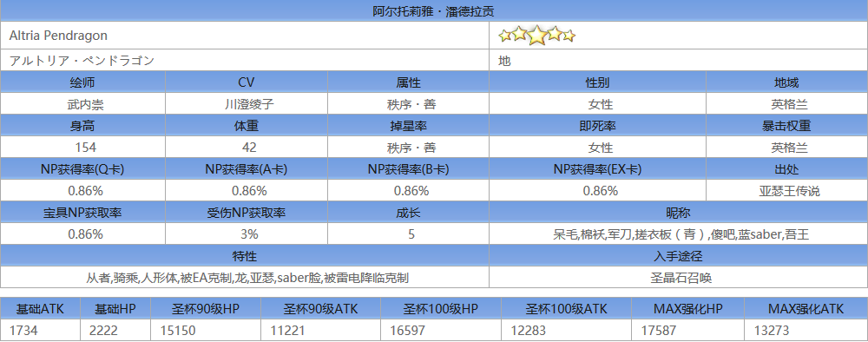Select 0.86% under NP获得率(Q卡)
This screenshot has height=342, width=868.
(85, 191)
